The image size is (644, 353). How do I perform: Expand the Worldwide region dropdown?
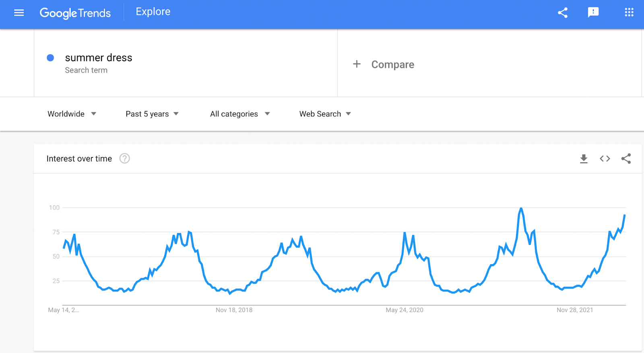point(72,114)
